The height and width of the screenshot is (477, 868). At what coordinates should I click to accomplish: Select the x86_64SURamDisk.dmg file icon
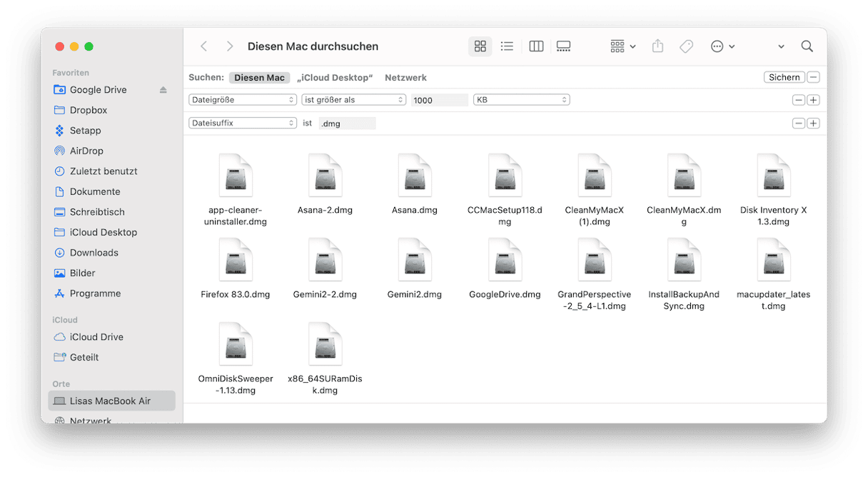(x=325, y=344)
